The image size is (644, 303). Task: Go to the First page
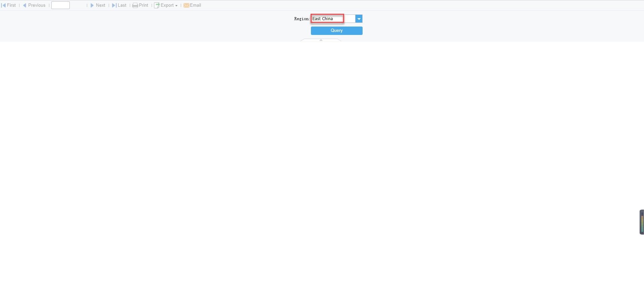[x=9, y=5]
